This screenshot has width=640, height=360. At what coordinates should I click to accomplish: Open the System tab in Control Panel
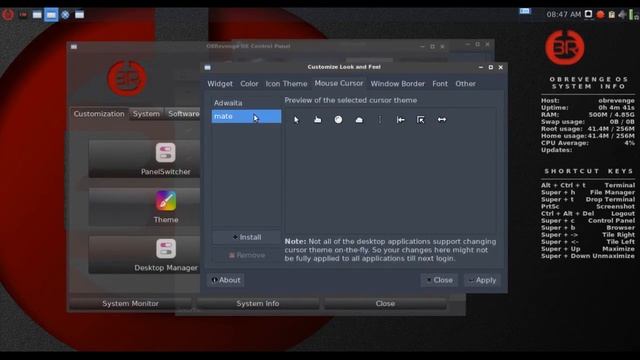pyautogui.click(x=146, y=114)
